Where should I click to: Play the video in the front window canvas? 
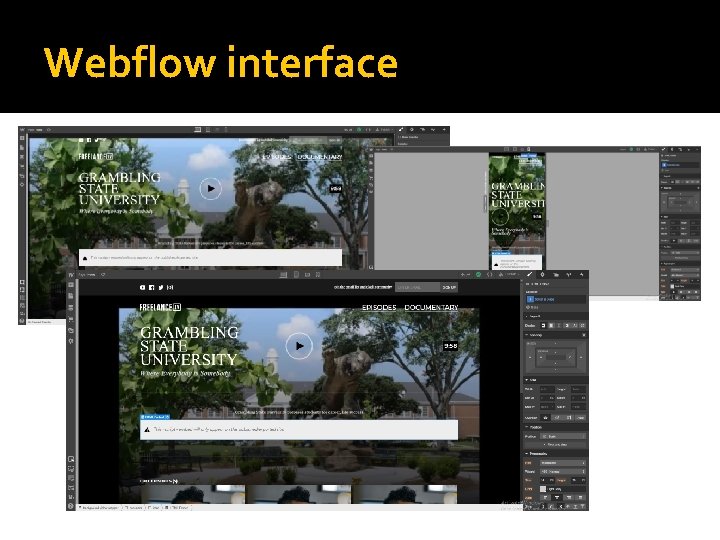click(299, 346)
